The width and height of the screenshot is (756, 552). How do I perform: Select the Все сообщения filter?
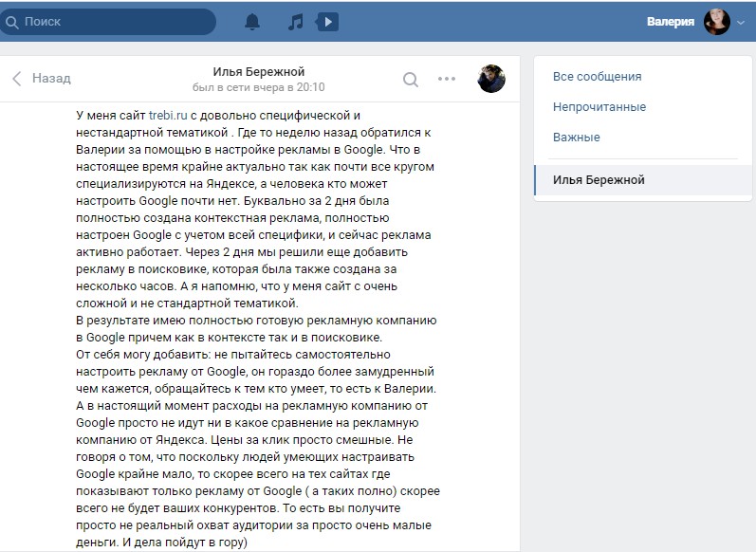(x=597, y=77)
